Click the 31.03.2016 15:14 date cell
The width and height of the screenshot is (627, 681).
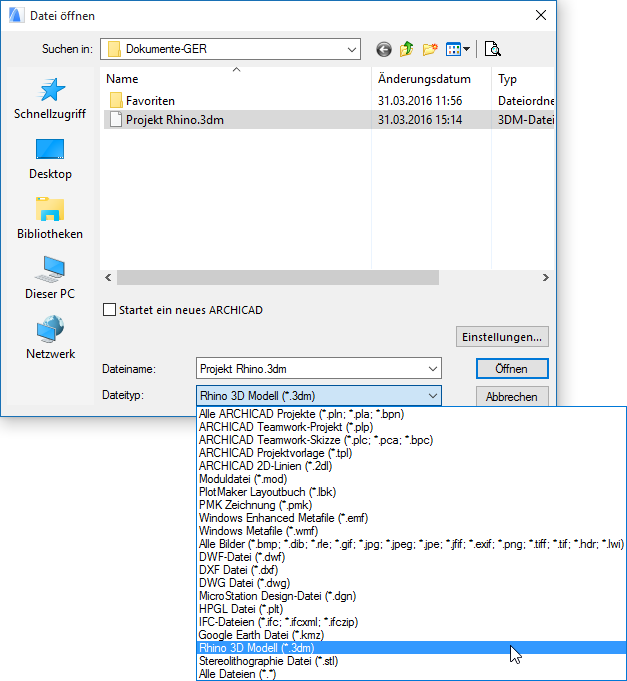pos(420,120)
